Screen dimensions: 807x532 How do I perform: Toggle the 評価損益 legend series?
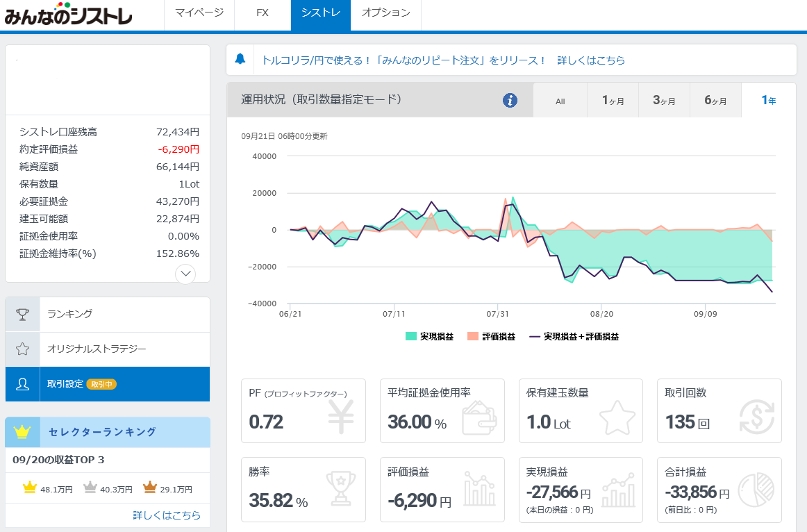(491, 337)
